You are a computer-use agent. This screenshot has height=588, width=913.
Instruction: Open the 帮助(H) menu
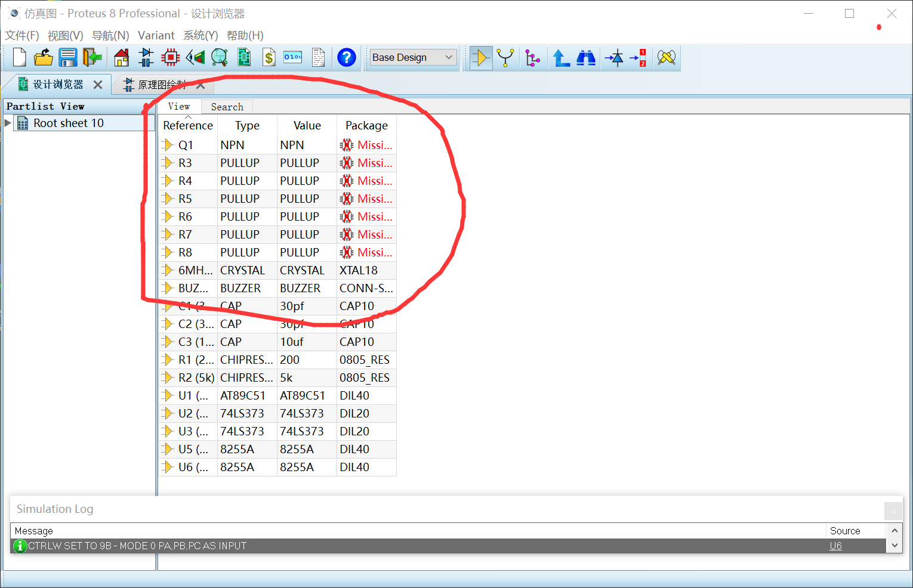pos(245,35)
